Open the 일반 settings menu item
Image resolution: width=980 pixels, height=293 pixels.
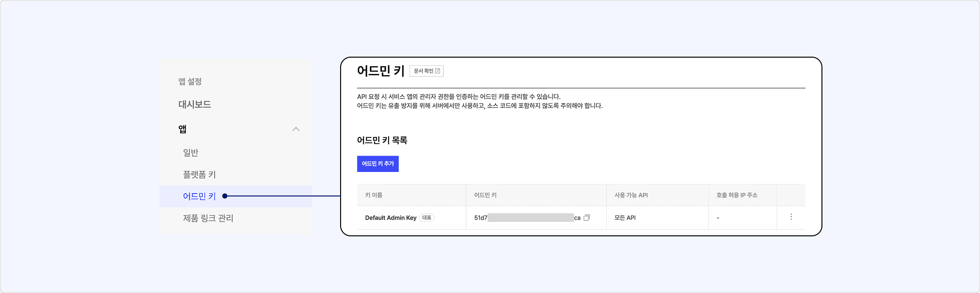point(191,153)
